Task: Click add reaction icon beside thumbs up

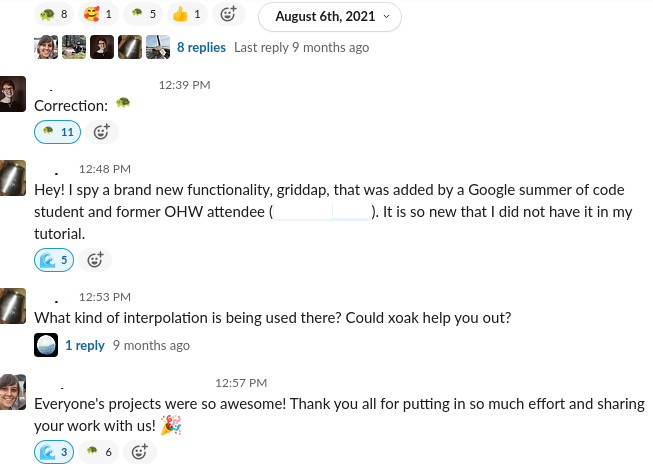Action: (x=229, y=15)
